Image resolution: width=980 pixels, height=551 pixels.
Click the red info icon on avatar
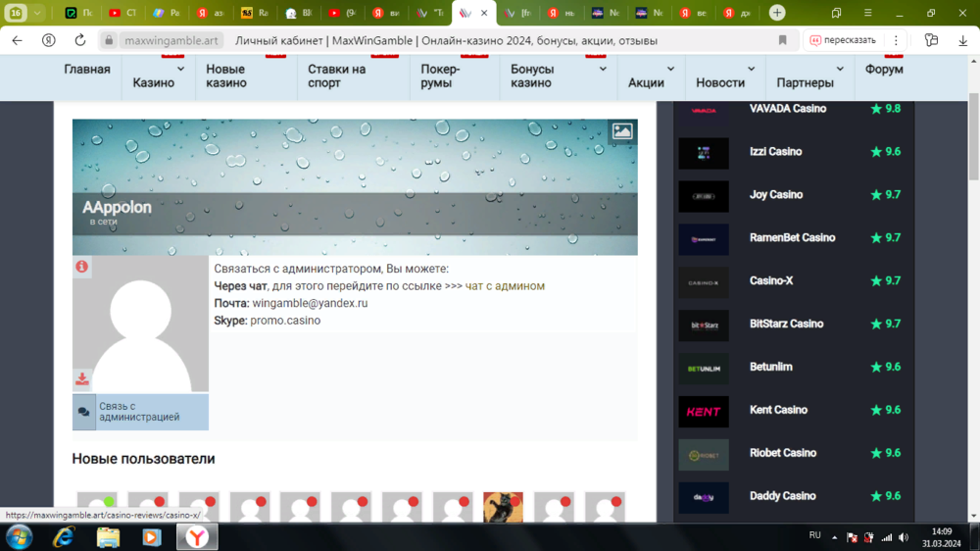click(82, 267)
